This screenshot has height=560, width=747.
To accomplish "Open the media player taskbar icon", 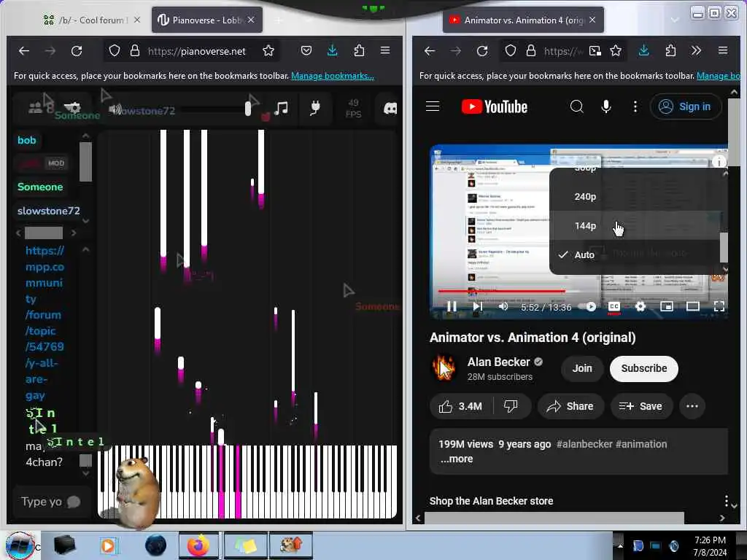I will 108,545.
